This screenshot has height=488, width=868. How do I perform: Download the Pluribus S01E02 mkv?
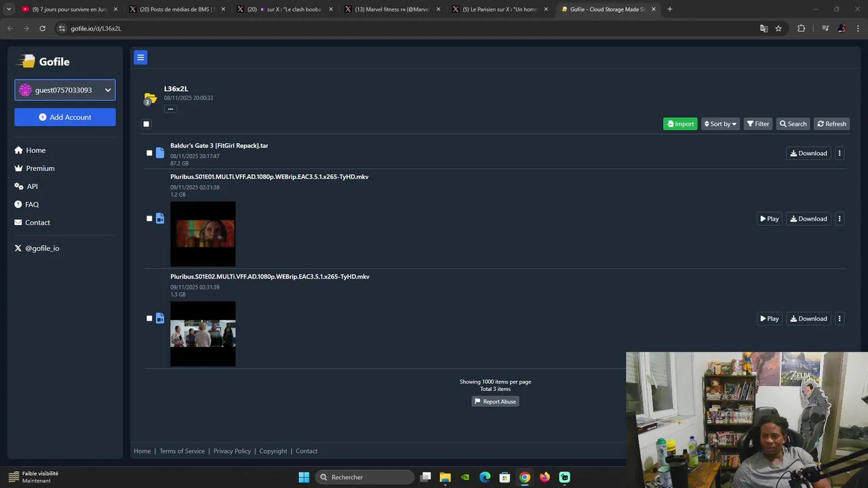[808, 319]
